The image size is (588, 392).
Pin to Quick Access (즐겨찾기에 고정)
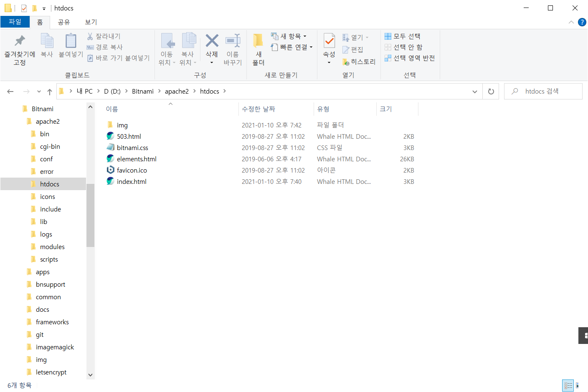pyautogui.click(x=20, y=49)
